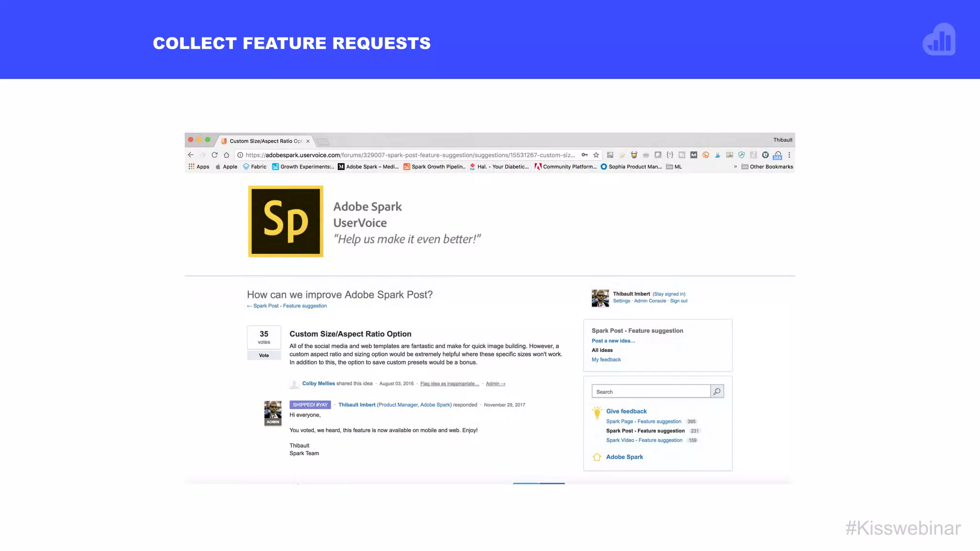Image resolution: width=980 pixels, height=551 pixels.
Task: Open the JB extension icon
Action: tap(610, 155)
